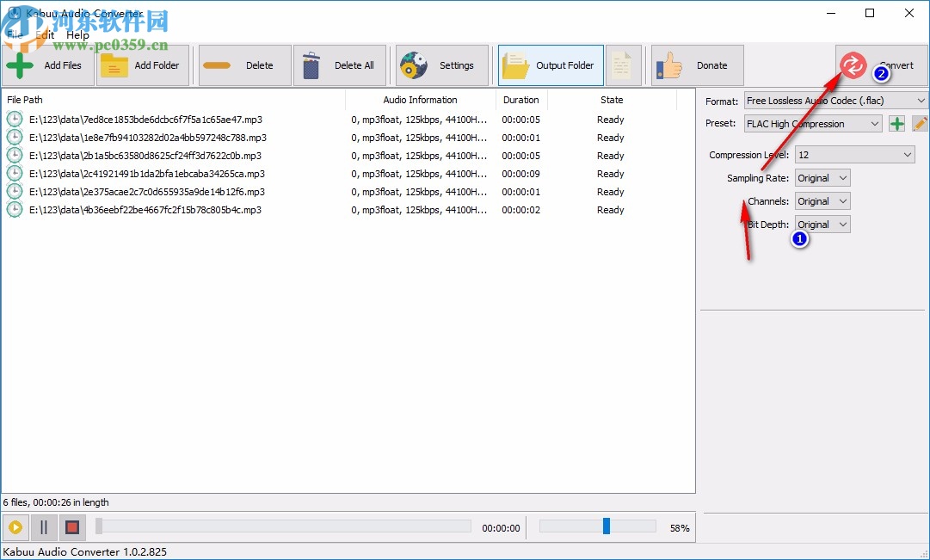Screen dimensions: 930x560
Task: Click the green plus to save a preset
Action: [x=896, y=123]
